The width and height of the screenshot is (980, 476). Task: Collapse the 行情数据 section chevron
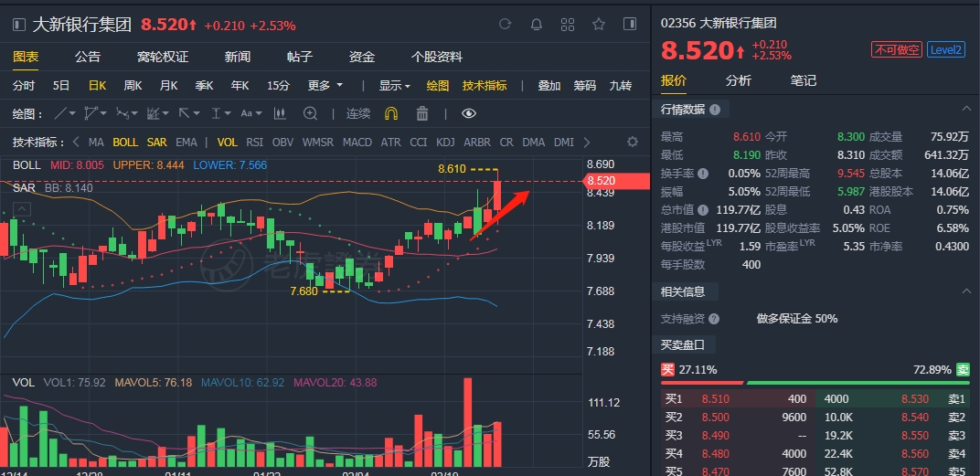coord(966,110)
